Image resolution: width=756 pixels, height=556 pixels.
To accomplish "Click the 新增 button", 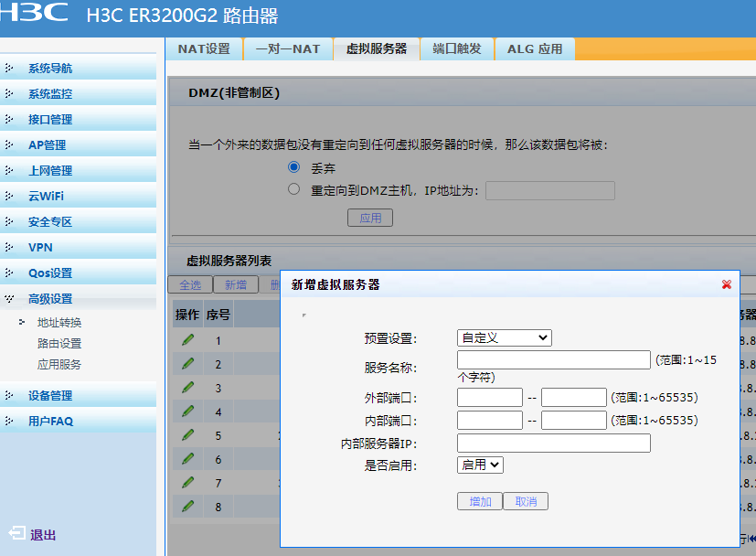I will click(x=236, y=284).
